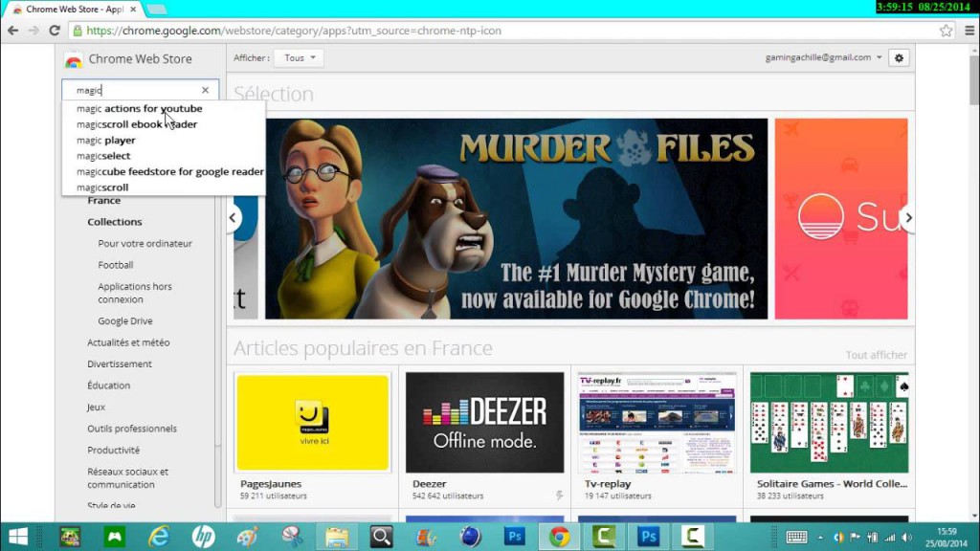Clear the search box with the X icon
The image size is (980, 551).
click(x=205, y=90)
